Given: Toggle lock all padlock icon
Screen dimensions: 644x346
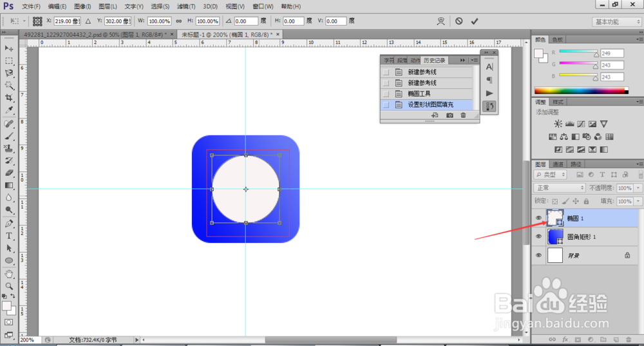Looking at the screenshot, I should click(x=586, y=202).
